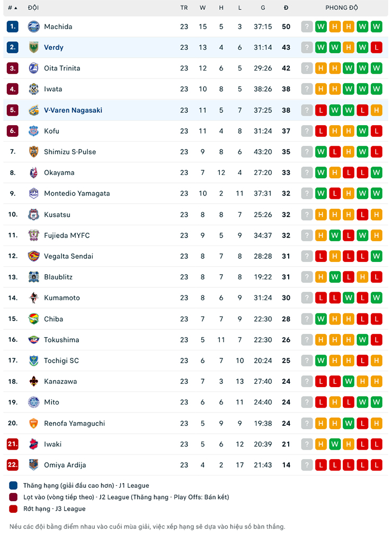Select the Verdy team logo
392x535 pixels.
coord(33,47)
